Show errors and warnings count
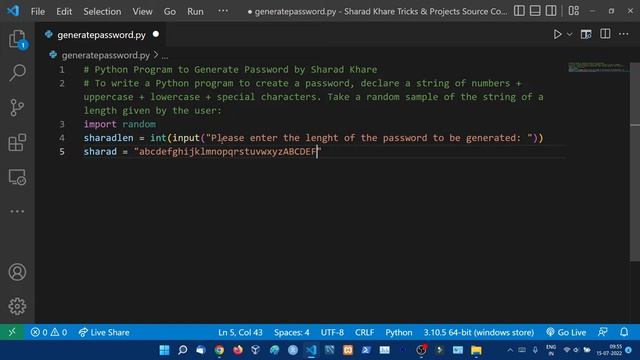This screenshot has width=640, height=360. (x=49, y=332)
